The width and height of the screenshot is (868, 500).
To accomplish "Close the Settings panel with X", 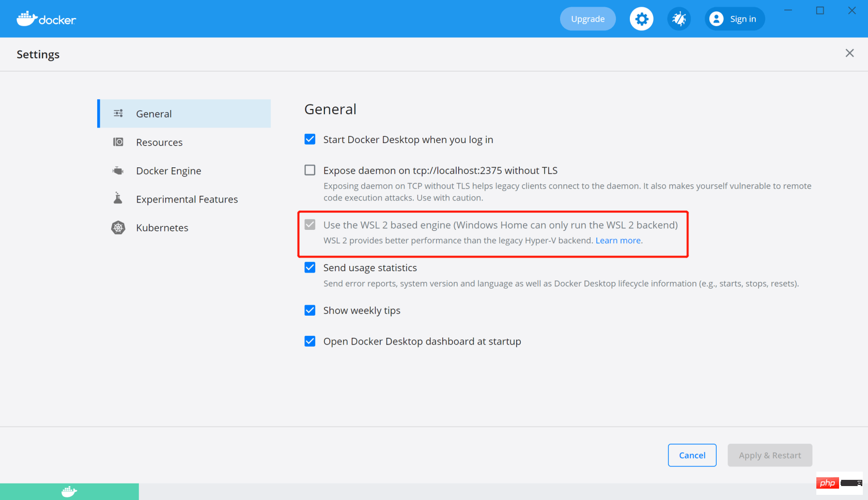I will pos(849,53).
